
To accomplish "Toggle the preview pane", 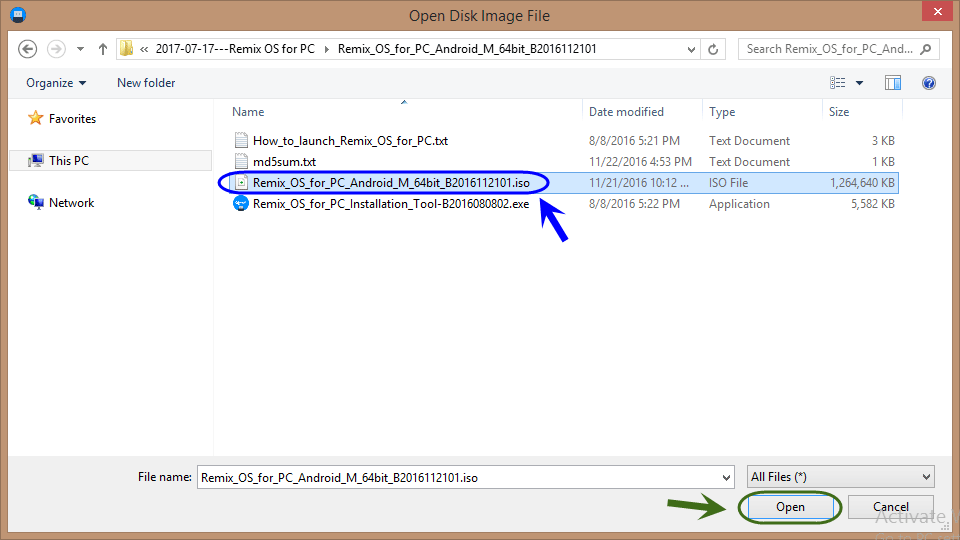I will tap(893, 83).
